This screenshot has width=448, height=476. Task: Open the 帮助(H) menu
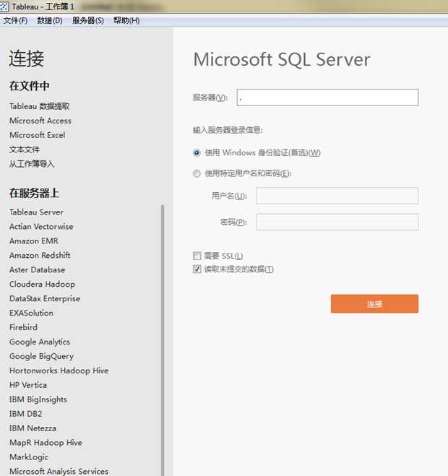point(126,21)
